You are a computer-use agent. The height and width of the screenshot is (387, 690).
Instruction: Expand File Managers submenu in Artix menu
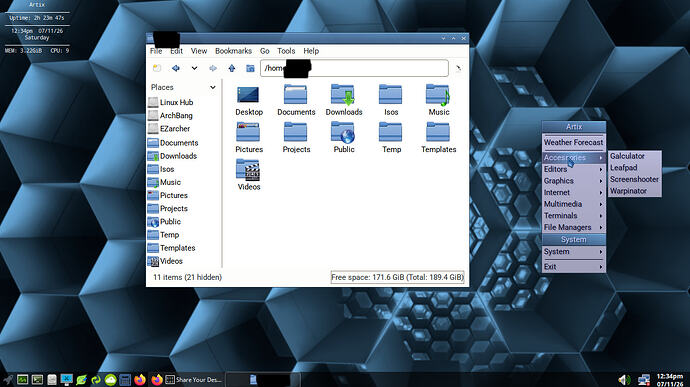click(574, 227)
